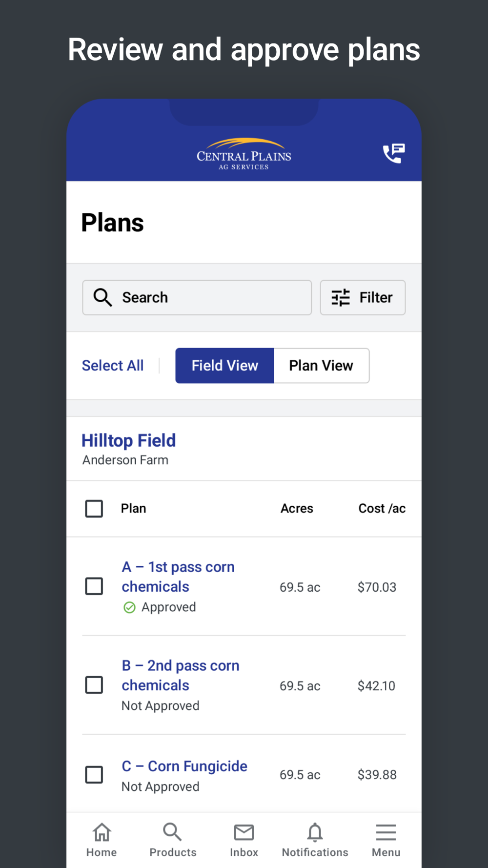
Task: Click the Select All link
Action: 113,366
